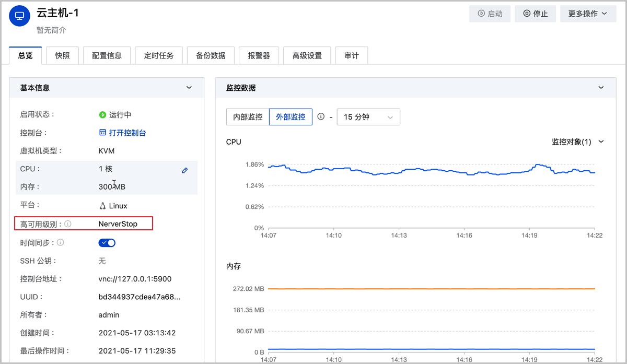Image resolution: width=627 pixels, height=364 pixels.
Task: Select the 外部监控 monitoring option
Action: [x=291, y=117]
